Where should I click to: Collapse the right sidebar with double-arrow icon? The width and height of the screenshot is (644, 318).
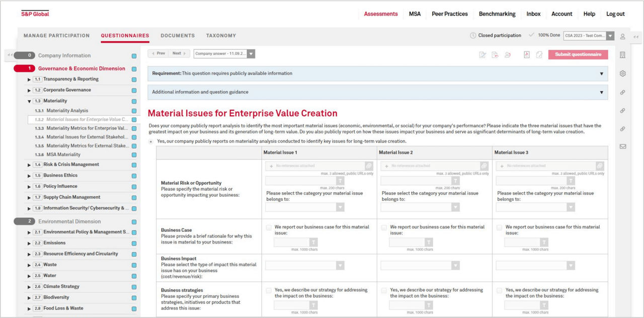point(635,37)
